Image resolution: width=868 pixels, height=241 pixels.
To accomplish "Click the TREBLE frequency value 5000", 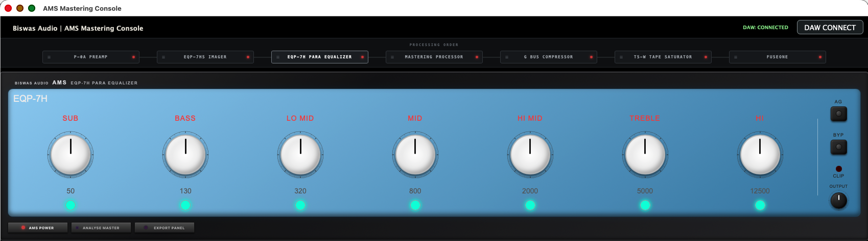I will coord(645,191).
